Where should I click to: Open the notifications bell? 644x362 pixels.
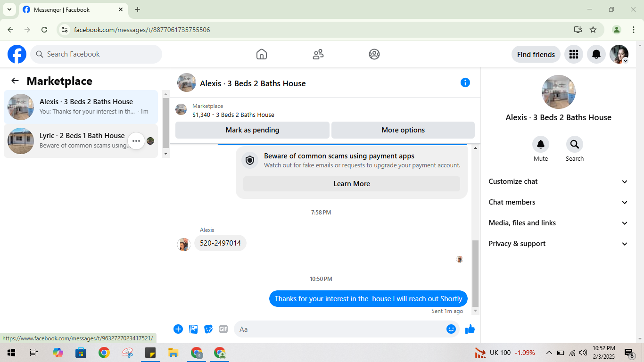coord(596,54)
